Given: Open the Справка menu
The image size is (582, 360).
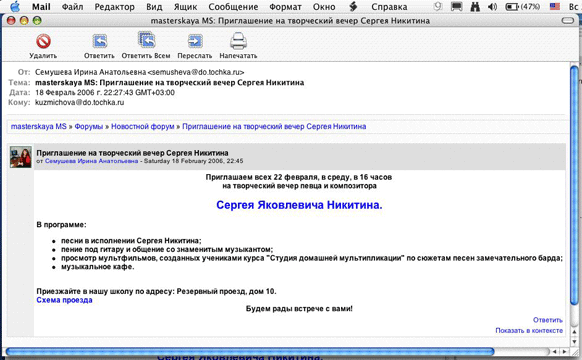Looking at the screenshot, I should 389,7.
